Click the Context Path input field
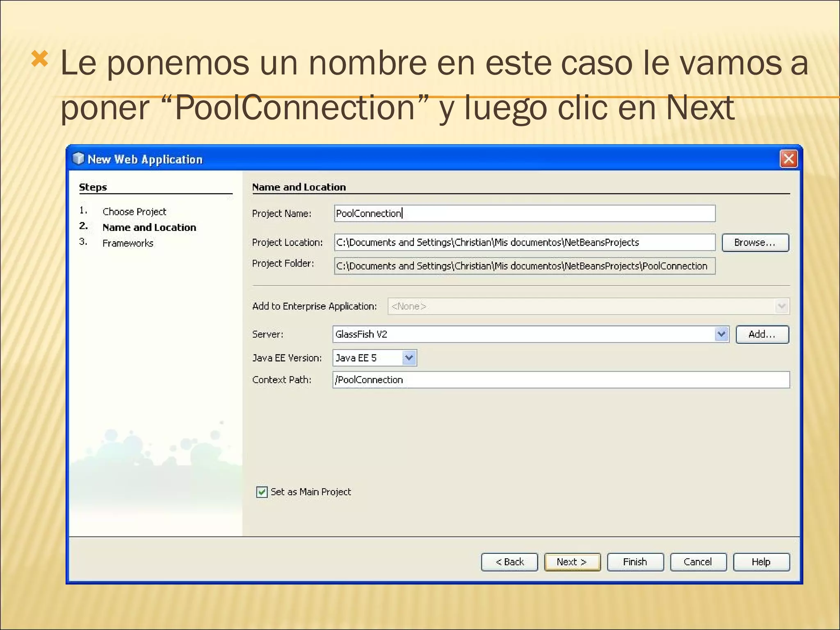Image resolution: width=840 pixels, height=630 pixels. coord(561,380)
